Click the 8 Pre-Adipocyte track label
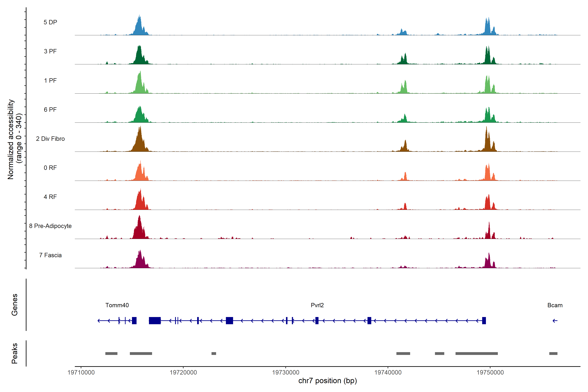 click(50, 226)
